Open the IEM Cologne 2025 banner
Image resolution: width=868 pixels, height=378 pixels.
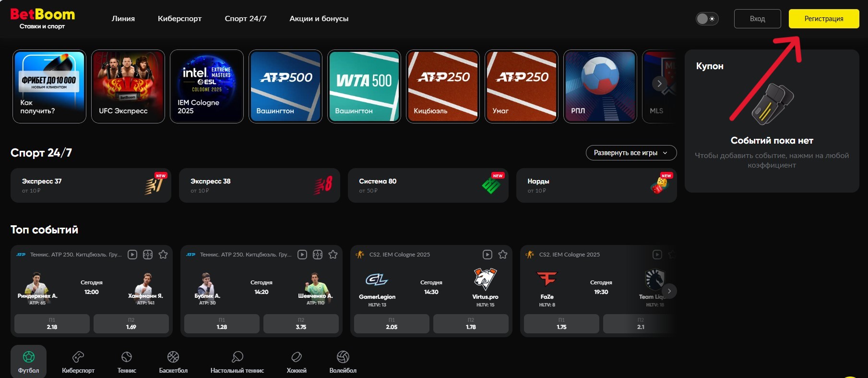point(207,86)
